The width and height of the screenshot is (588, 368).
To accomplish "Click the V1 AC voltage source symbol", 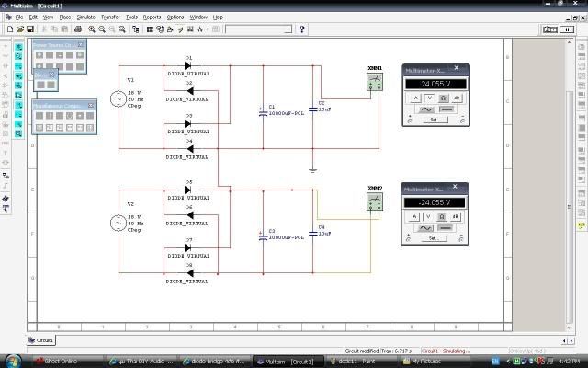I will tap(119, 99).
